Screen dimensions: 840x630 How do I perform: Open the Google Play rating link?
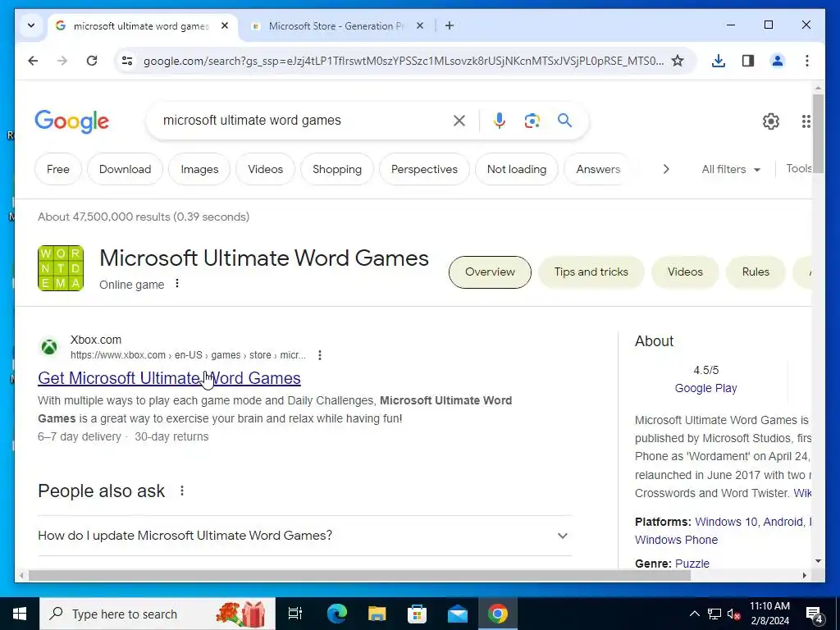(705, 388)
